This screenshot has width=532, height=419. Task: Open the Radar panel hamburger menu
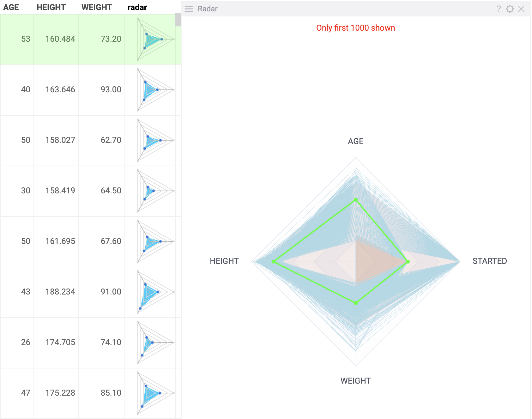tap(189, 9)
